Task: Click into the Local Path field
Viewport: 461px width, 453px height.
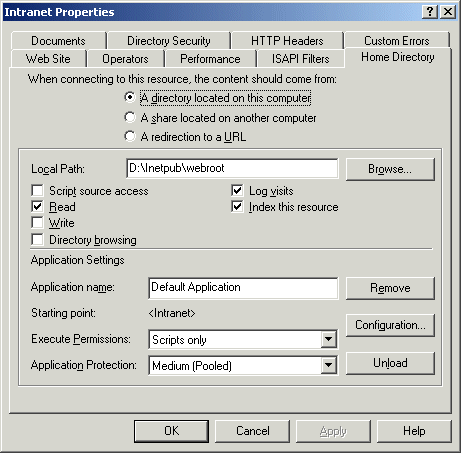Action: tap(232, 168)
